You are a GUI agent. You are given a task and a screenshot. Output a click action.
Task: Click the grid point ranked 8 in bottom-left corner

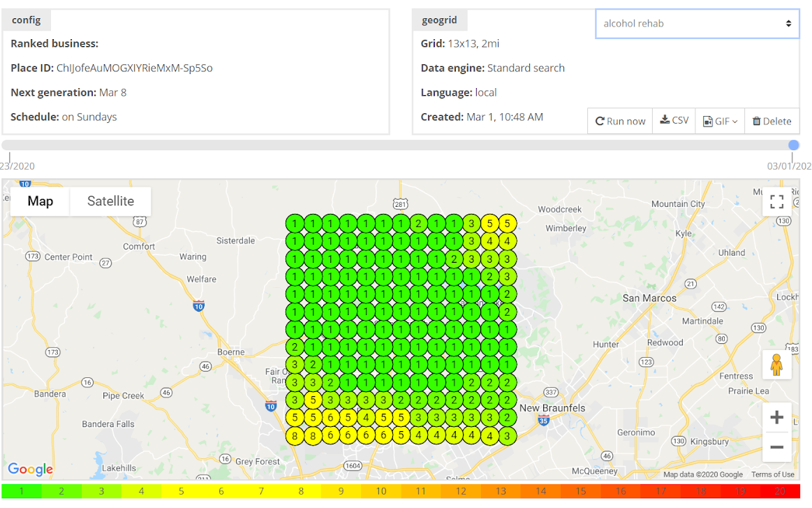coord(295,436)
